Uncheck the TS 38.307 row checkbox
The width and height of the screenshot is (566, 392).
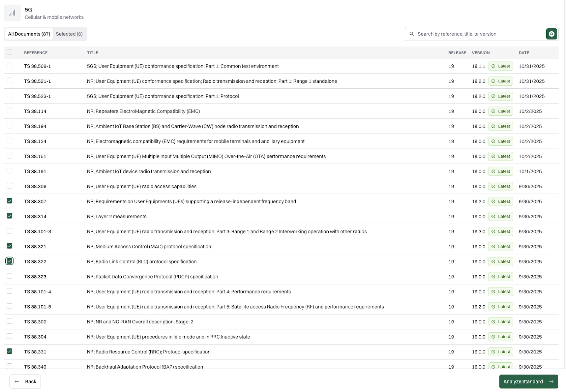10,201
